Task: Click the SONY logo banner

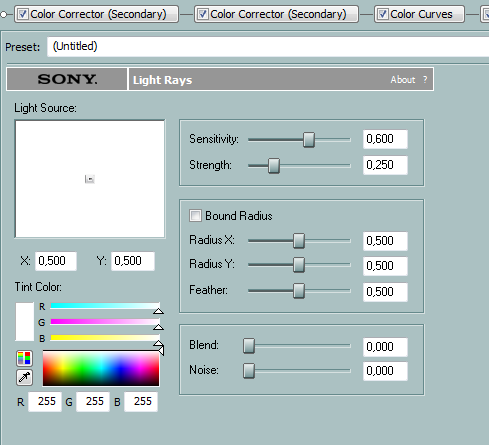Action: (67, 79)
